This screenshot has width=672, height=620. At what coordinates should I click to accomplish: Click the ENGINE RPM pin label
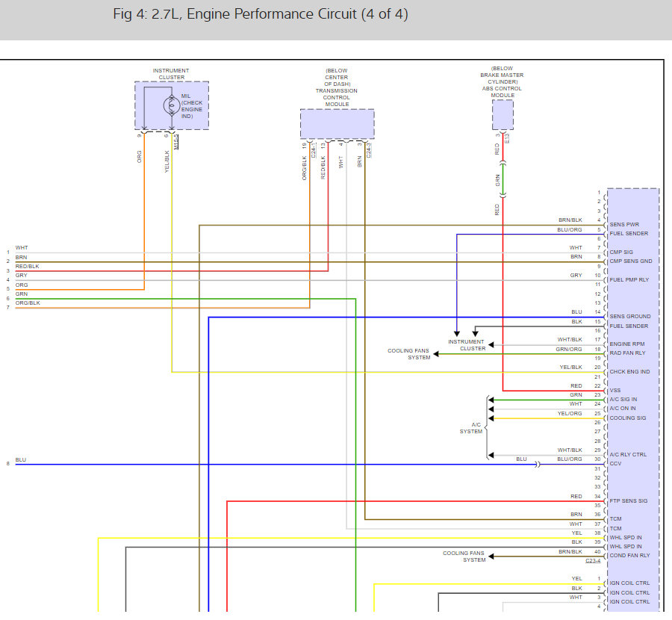coord(627,344)
